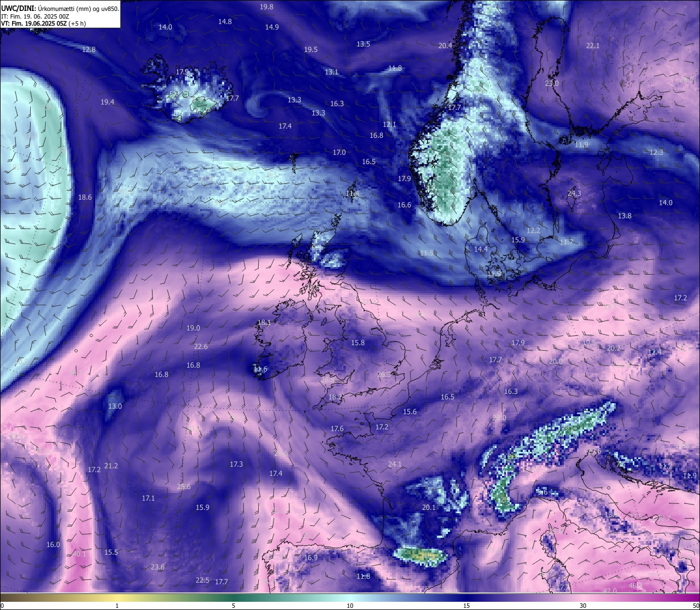Click the 17.1 map value

coord(148,498)
